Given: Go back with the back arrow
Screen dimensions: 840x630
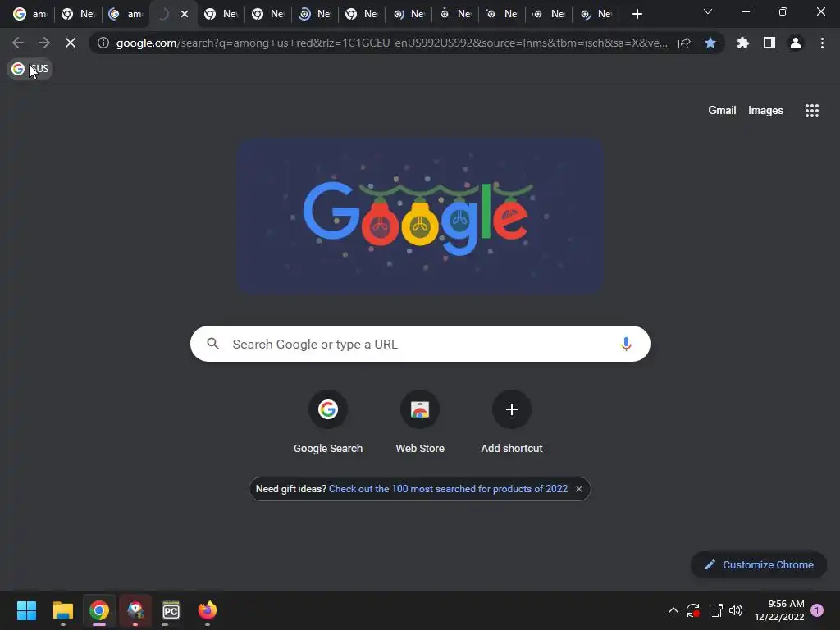Looking at the screenshot, I should point(18,43).
